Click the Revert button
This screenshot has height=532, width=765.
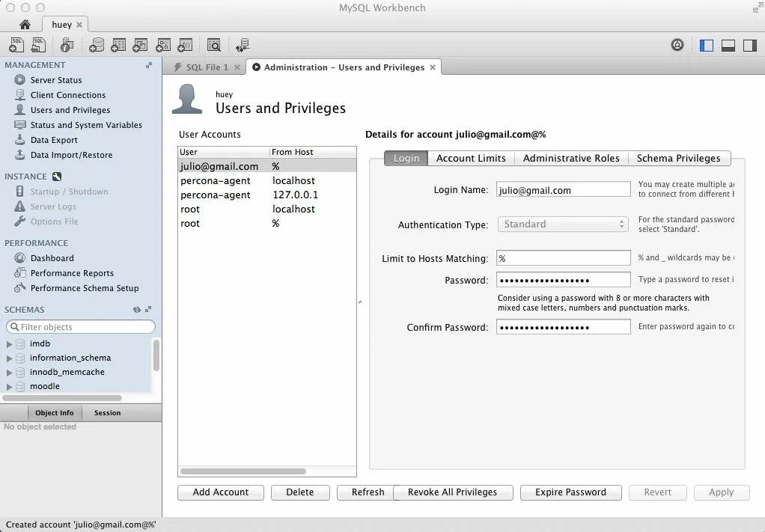point(658,492)
